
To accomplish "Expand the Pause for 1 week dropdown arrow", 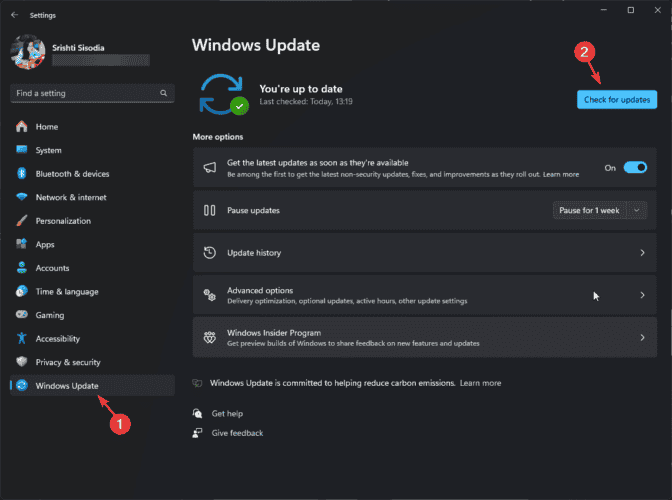I will pyautogui.click(x=637, y=210).
